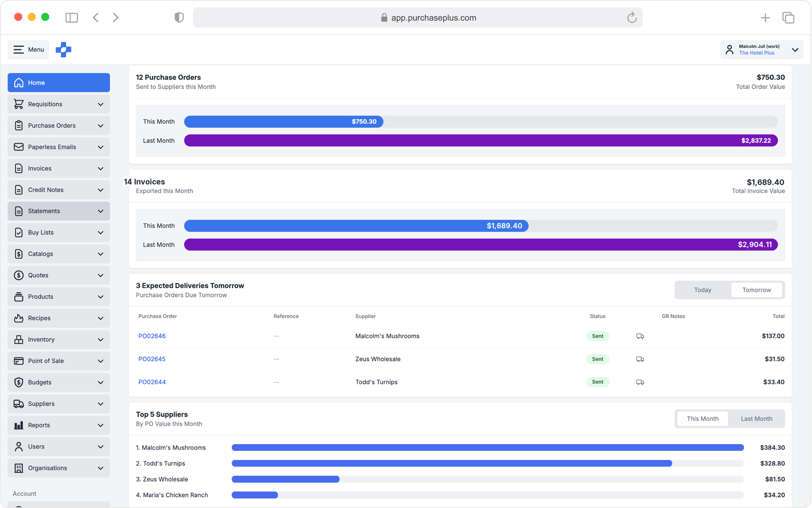812x508 pixels.
Task: Show the browser tab overview icon
Action: [x=788, y=18]
